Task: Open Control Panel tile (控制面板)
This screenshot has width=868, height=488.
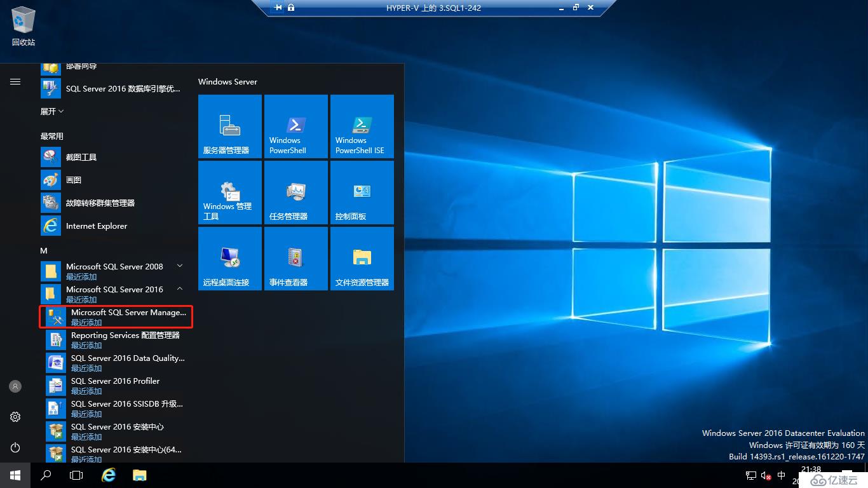Action: point(362,193)
